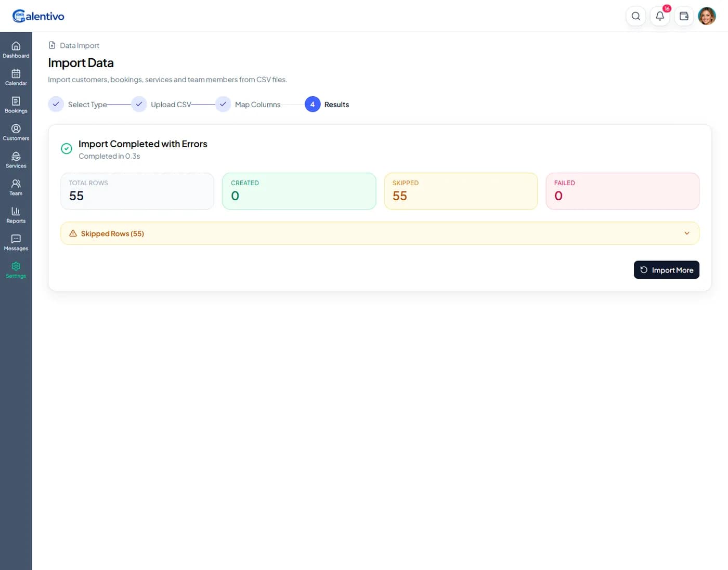Image resolution: width=728 pixels, height=570 pixels.
Task: Expand the Skipped Rows (55) chevron
Action: [x=686, y=234]
